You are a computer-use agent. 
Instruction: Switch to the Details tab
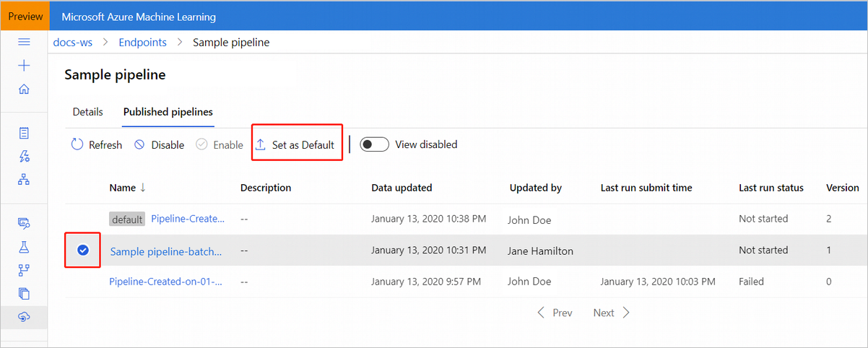(88, 112)
